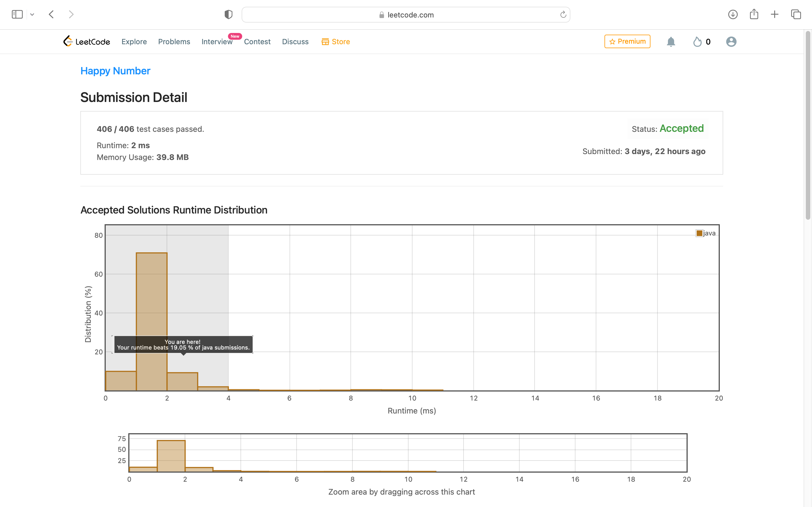
Task: Open the user profile avatar
Action: (731, 42)
